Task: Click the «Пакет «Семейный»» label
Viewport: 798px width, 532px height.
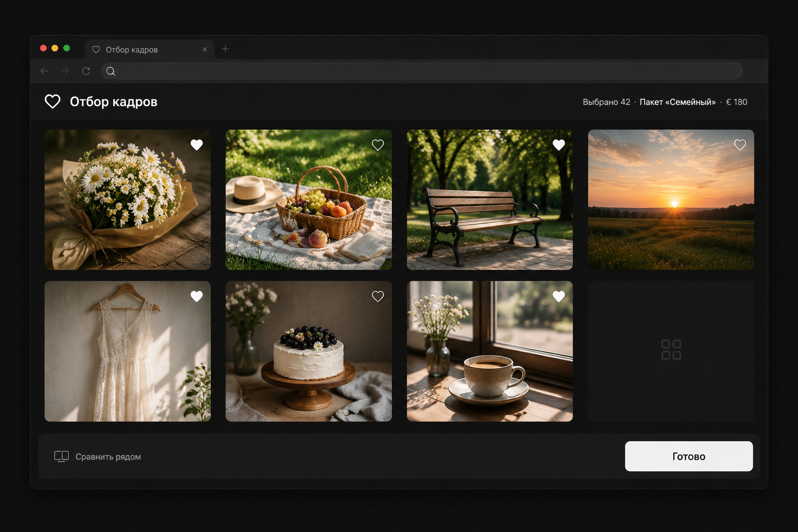Action: pyautogui.click(x=677, y=102)
